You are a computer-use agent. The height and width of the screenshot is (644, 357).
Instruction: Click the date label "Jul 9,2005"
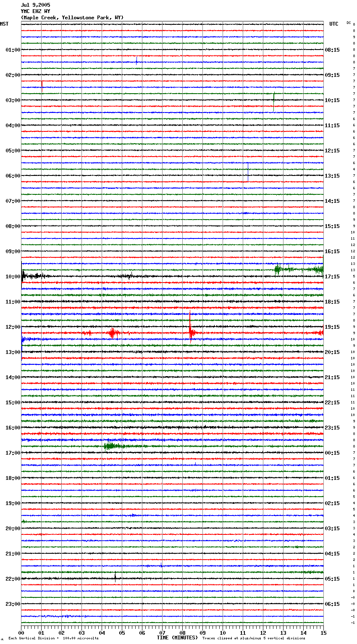pos(35,5)
